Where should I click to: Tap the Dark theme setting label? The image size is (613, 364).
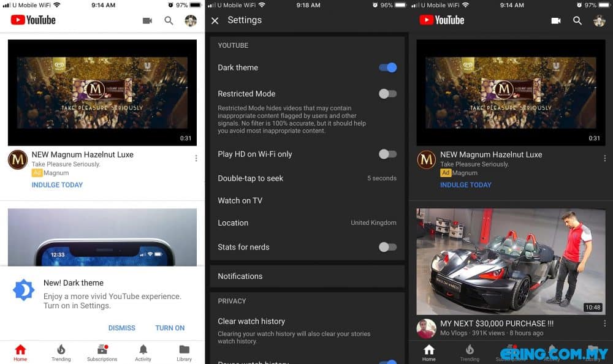(238, 67)
